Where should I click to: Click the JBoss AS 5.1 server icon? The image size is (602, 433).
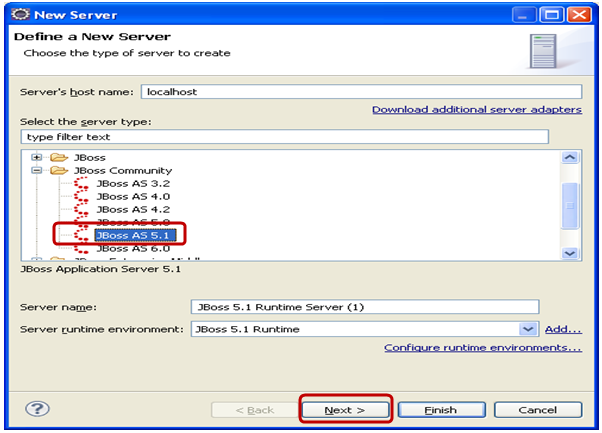coord(81,235)
